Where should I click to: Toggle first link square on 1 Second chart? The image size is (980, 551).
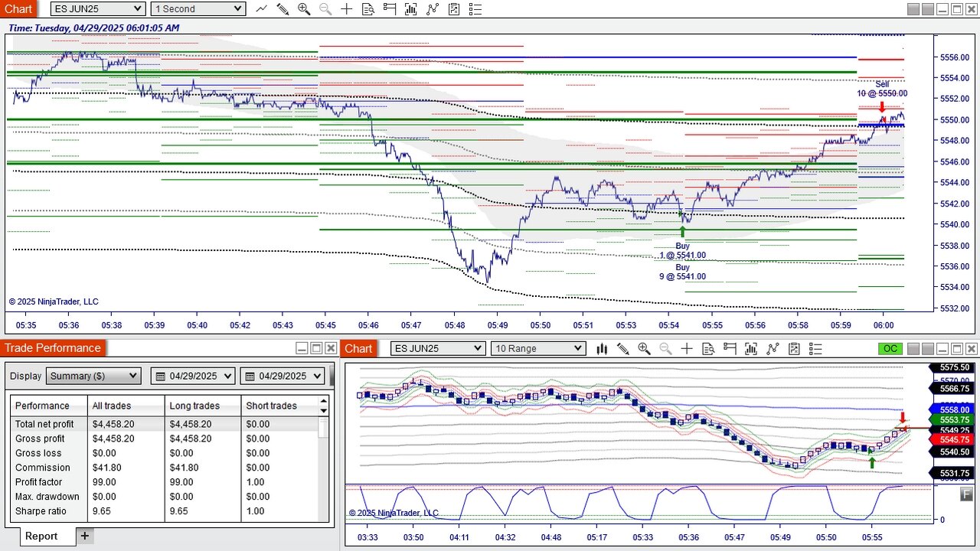[913, 9]
